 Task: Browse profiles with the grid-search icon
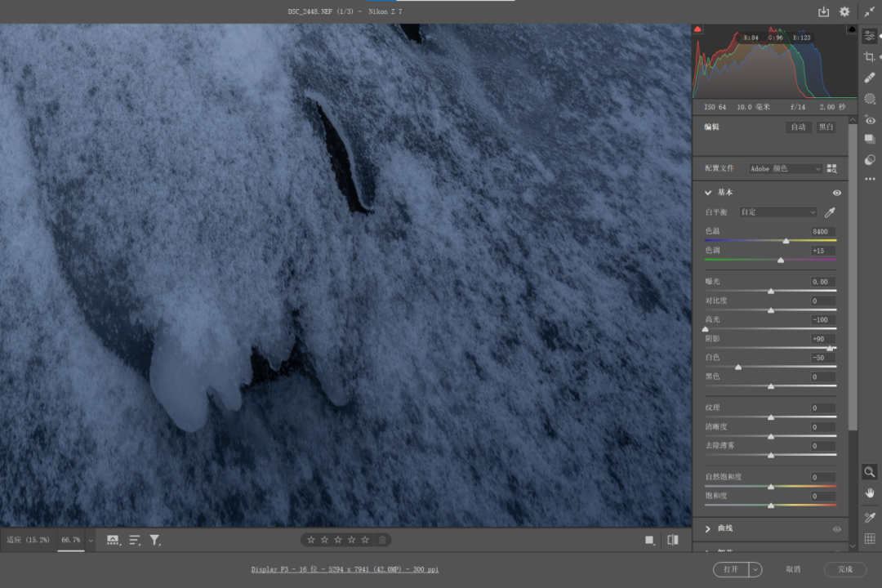832,168
